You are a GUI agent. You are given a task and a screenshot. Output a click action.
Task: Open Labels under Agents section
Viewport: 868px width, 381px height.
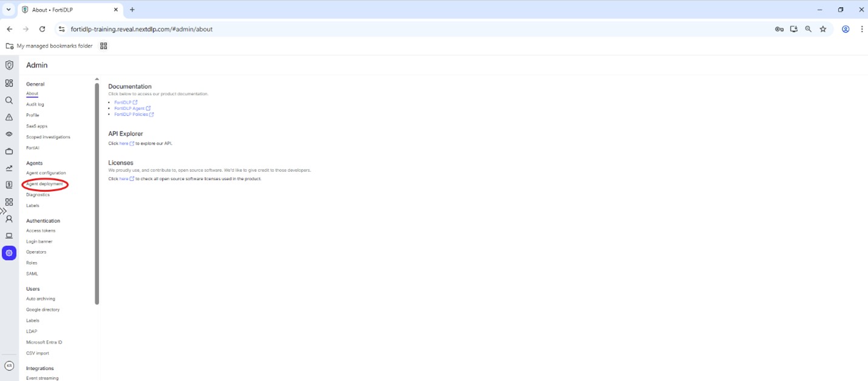(33, 206)
